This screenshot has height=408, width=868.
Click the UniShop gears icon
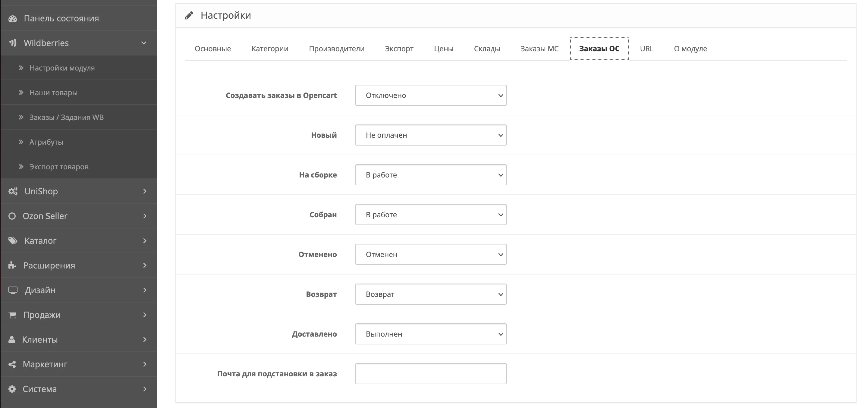point(13,191)
